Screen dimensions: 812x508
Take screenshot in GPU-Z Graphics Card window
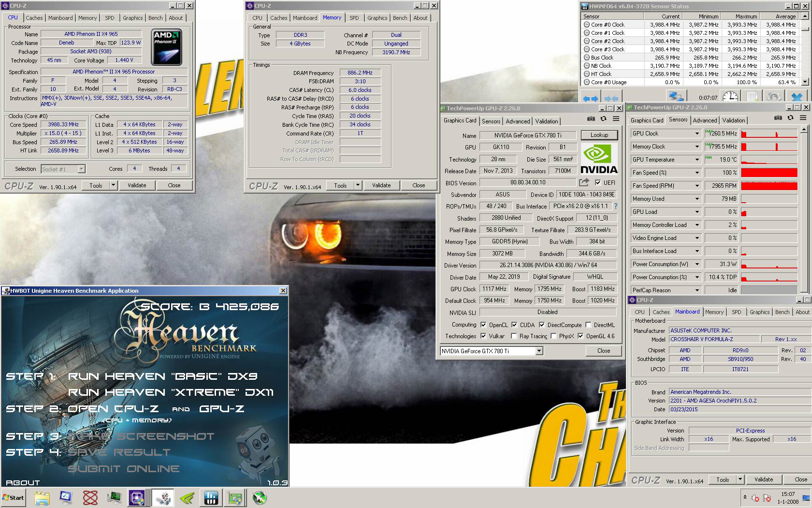coord(591,119)
